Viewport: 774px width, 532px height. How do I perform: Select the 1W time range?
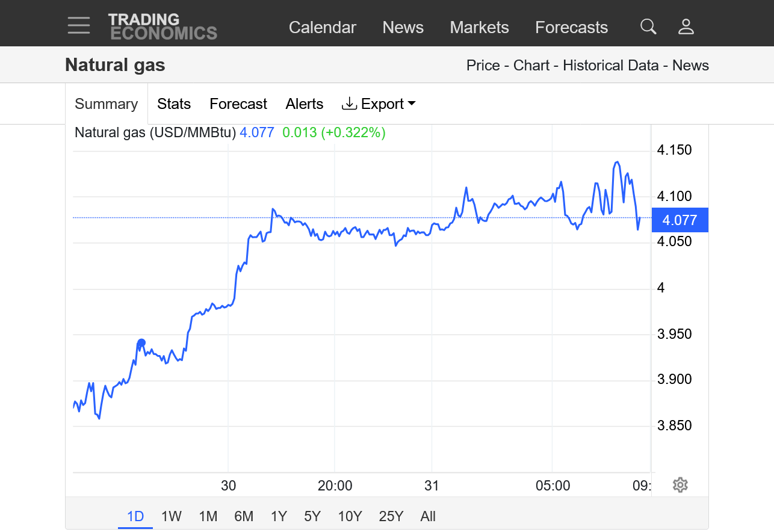coord(172,516)
